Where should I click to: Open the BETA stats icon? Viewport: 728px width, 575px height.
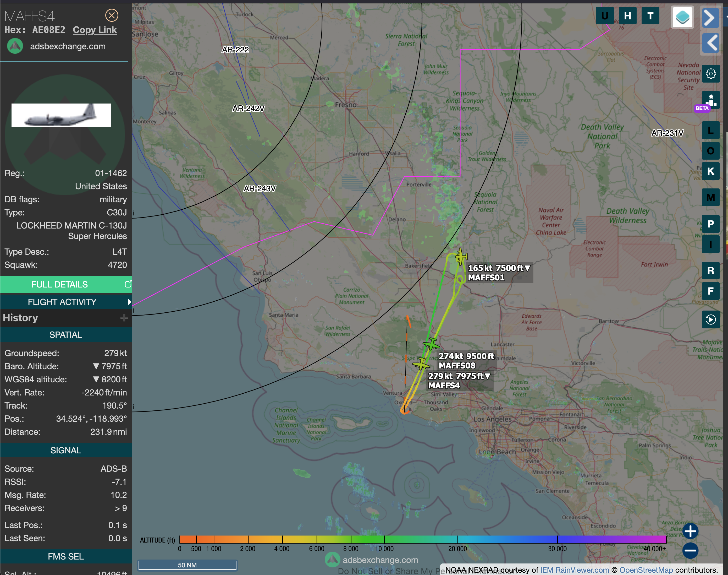(711, 100)
